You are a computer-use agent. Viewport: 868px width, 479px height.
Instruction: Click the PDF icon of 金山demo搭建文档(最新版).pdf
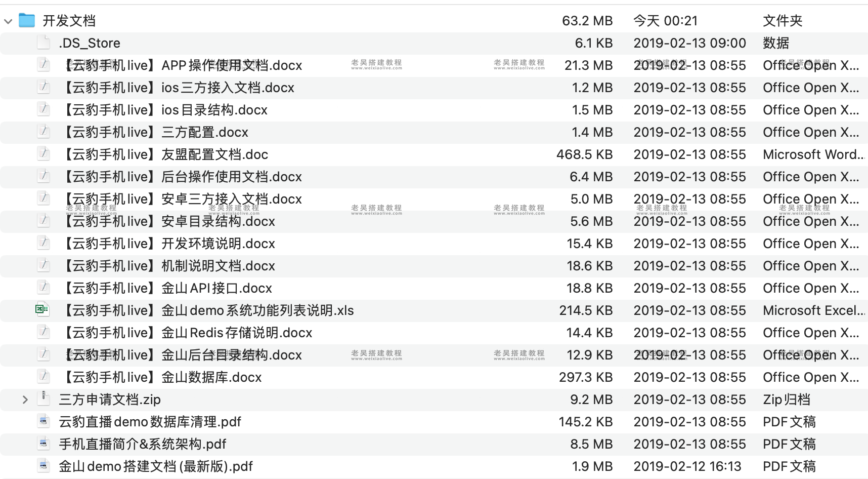click(x=43, y=466)
